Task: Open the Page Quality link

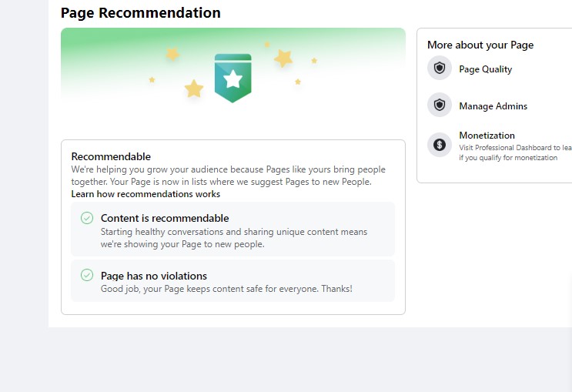Action: tap(485, 69)
